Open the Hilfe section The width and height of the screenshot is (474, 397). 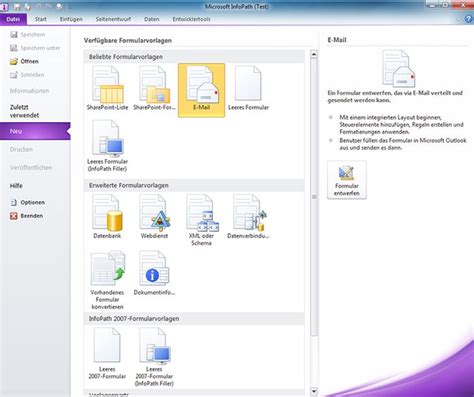(16, 186)
